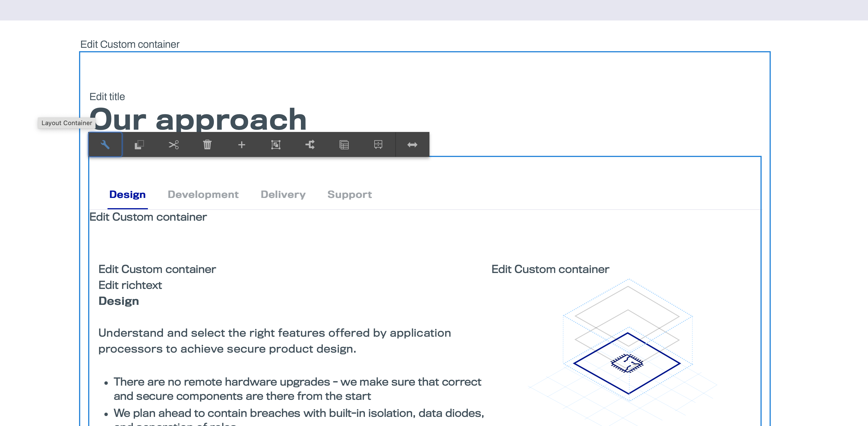Select the parent container icon
This screenshot has width=868, height=426.
click(x=276, y=144)
